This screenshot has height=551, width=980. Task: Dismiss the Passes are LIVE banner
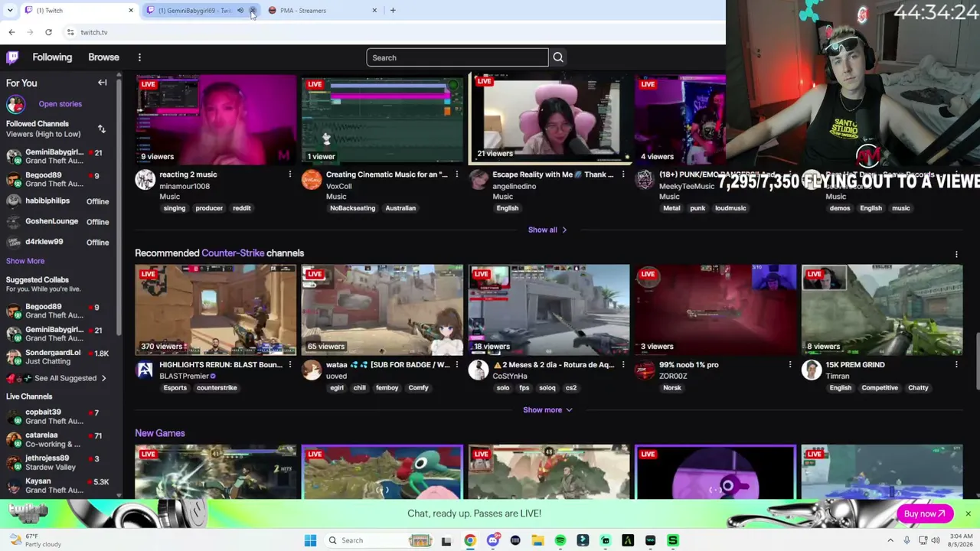point(968,514)
